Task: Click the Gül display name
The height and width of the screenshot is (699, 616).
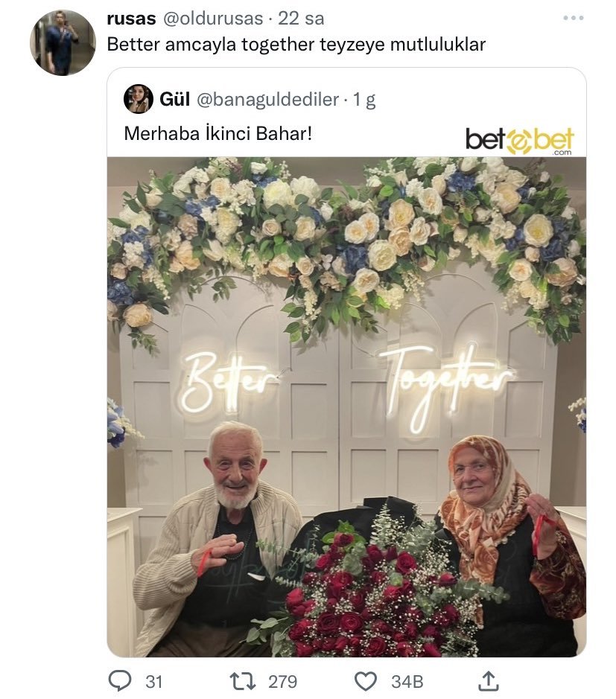Action: pos(175,99)
